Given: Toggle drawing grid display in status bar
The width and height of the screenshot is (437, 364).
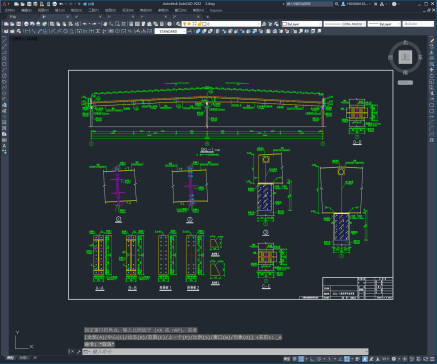Looking at the screenshot, I should (294, 359).
